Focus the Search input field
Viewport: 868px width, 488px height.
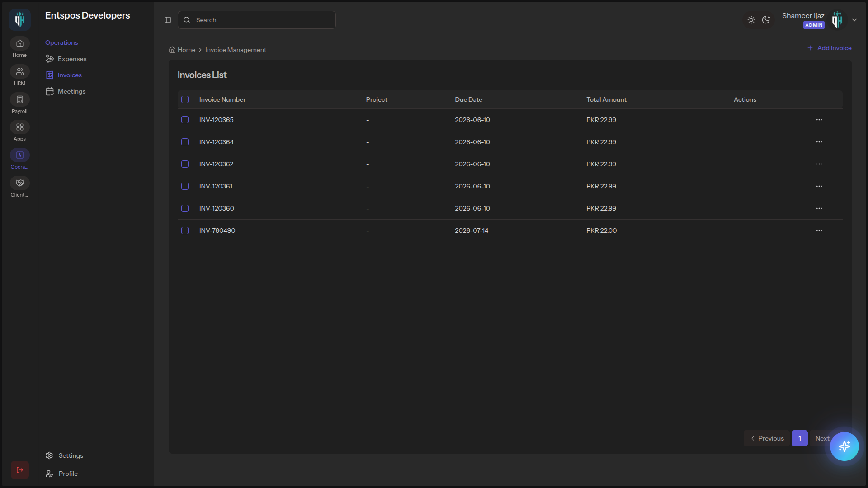tap(257, 20)
